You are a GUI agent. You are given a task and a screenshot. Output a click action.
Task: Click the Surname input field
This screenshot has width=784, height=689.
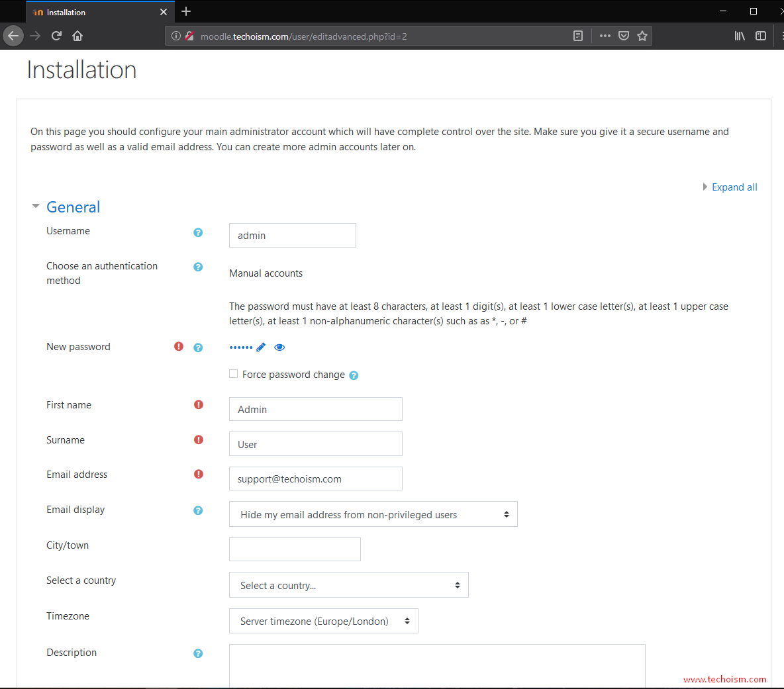(x=315, y=444)
